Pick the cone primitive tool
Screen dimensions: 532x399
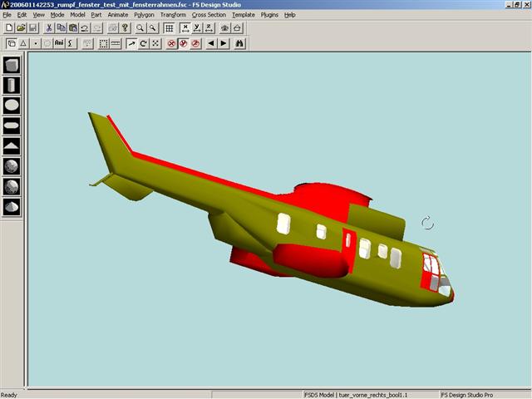12,206
